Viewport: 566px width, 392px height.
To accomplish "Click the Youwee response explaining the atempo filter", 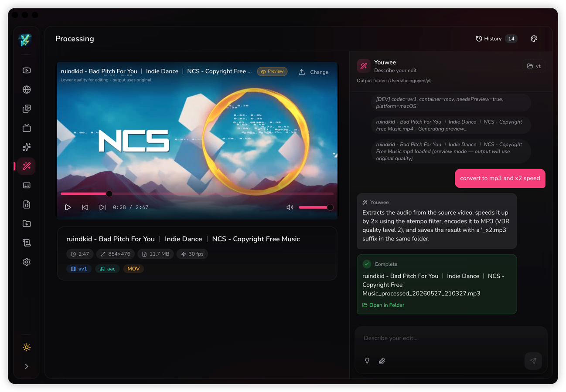I will point(437,221).
